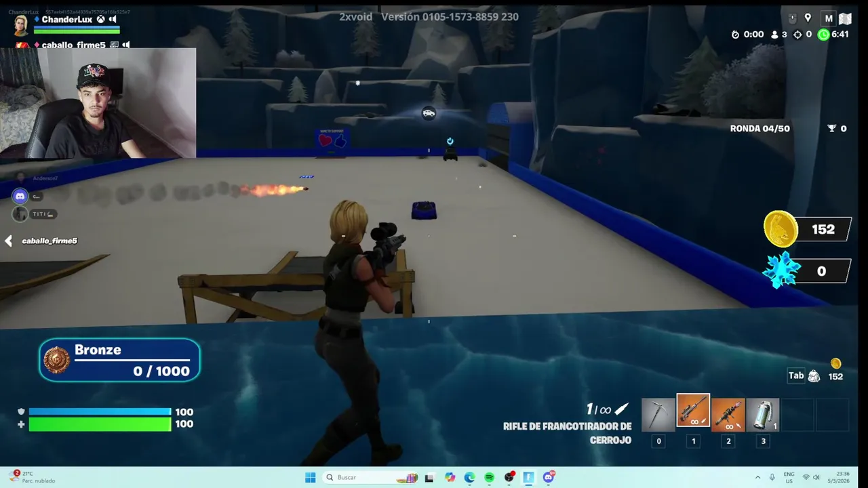
Task: Click the ammo count 1 / ∞
Action: tap(606, 409)
